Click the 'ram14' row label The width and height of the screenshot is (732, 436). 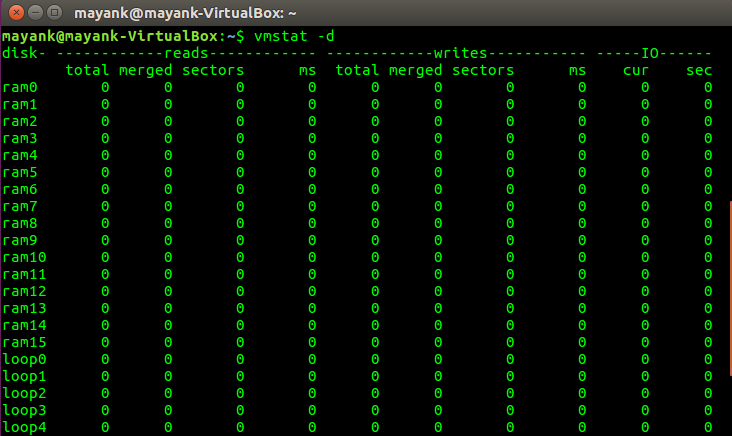[x=24, y=325]
